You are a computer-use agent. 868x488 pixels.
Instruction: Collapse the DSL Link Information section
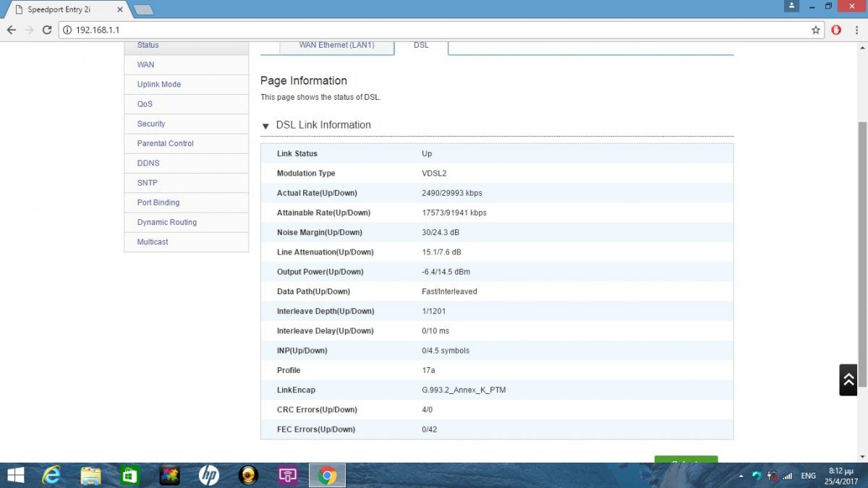tap(265, 126)
